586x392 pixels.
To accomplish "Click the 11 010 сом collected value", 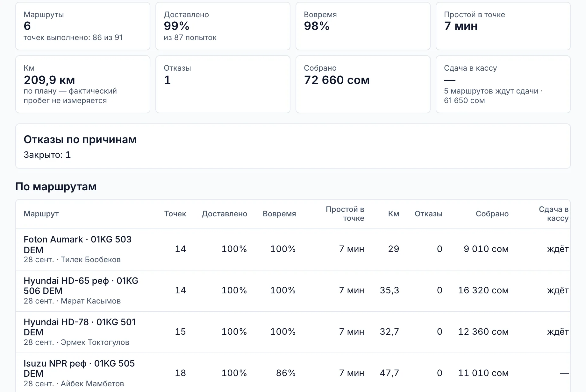I will point(483,373).
